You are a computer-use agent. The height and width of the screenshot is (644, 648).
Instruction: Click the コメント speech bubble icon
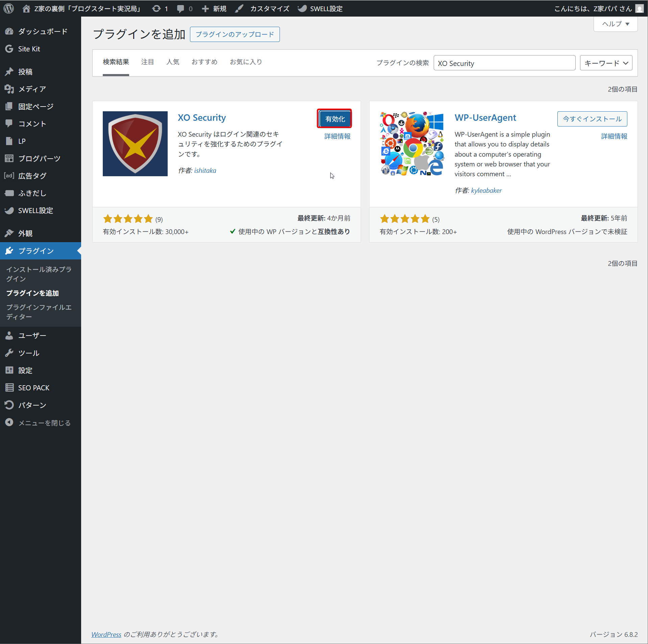pos(9,123)
